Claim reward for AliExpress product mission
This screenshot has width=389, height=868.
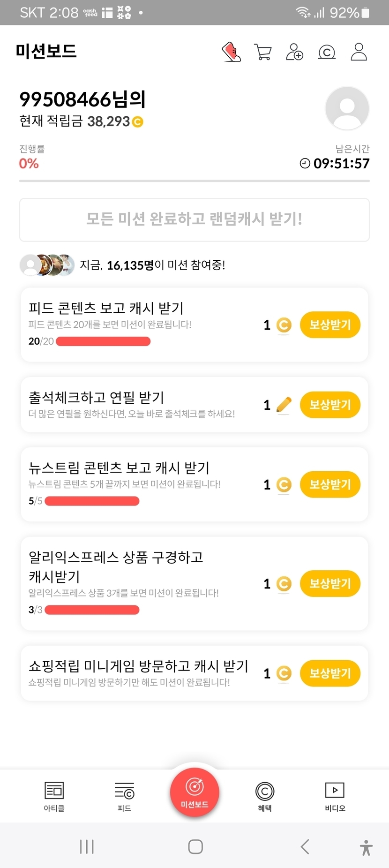[x=330, y=583]
